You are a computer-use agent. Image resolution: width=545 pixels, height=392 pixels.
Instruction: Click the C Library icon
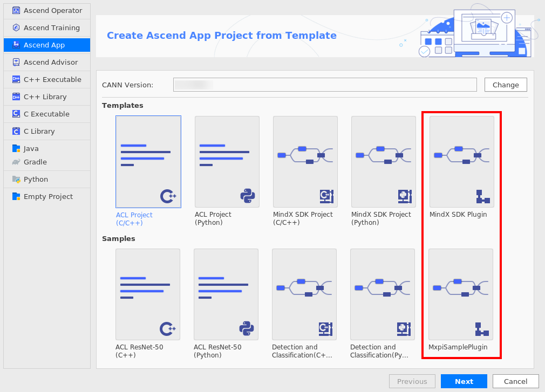tap(16, 131)
